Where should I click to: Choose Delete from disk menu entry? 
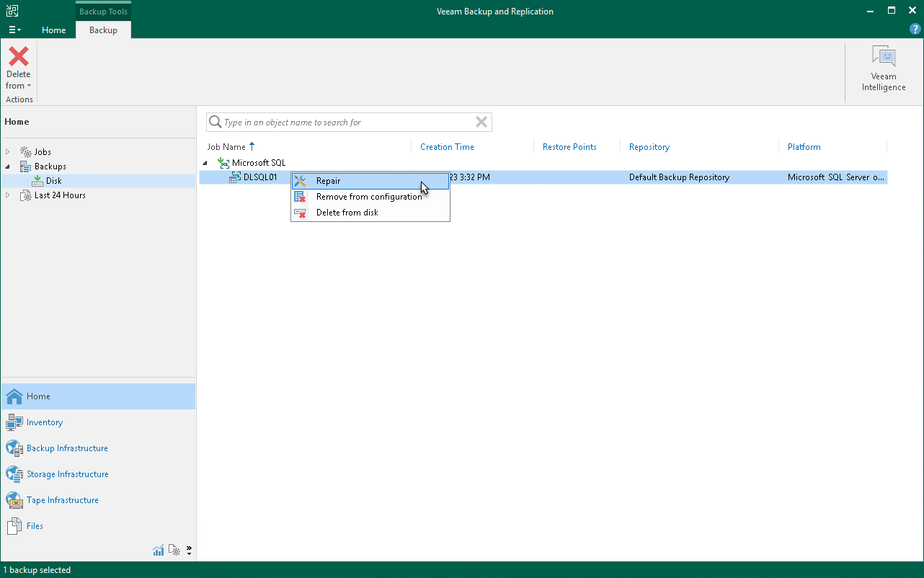tap(370, 213)
